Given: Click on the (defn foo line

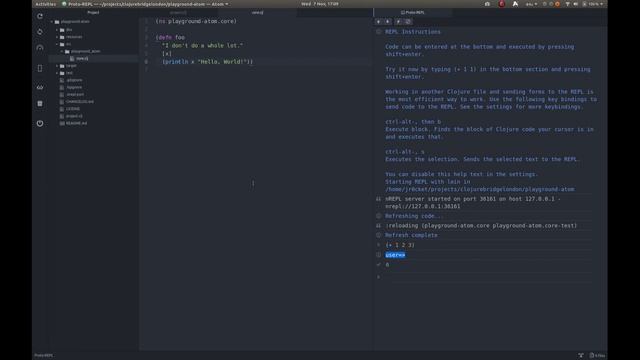Looking at the screenshot, I should (x=170, y=38).
